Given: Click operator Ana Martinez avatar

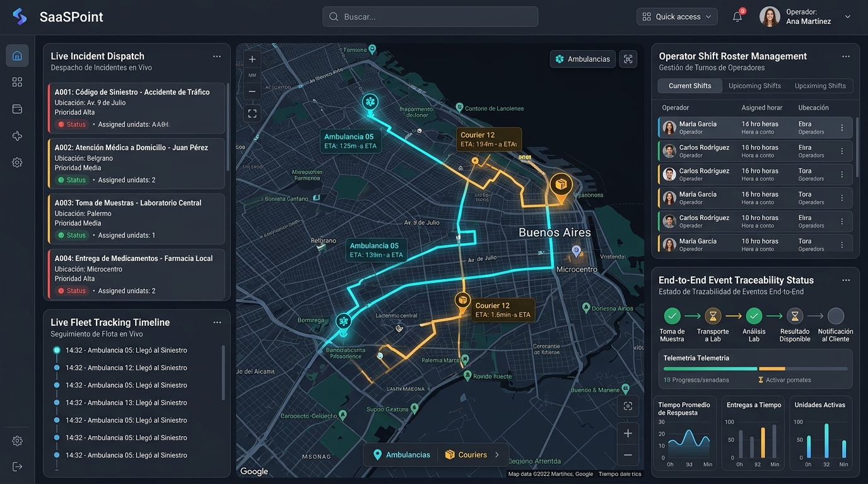Looking at the screenshot, I should [770, 17].
